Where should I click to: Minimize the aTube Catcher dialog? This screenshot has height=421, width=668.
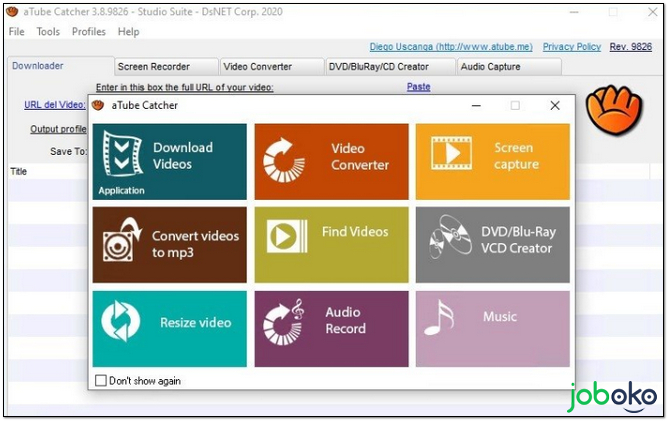pyautogui.click(x=476, y=105)
